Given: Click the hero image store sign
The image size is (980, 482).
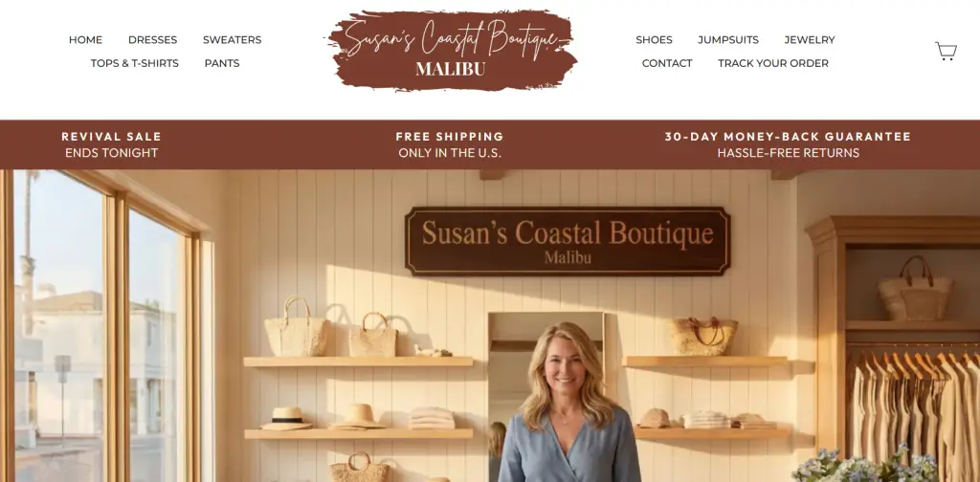Looking at the screenshot, I should (x=568, y=241).
